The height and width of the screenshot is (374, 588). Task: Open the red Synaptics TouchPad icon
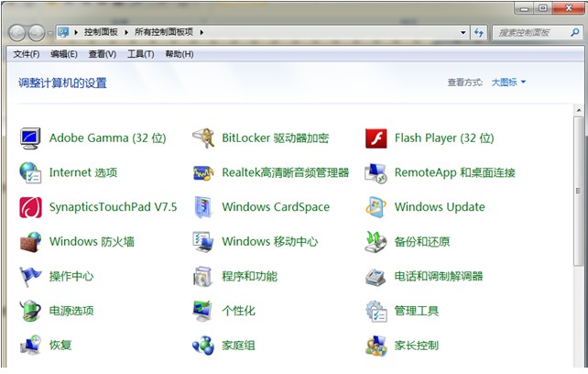(30, 207)
